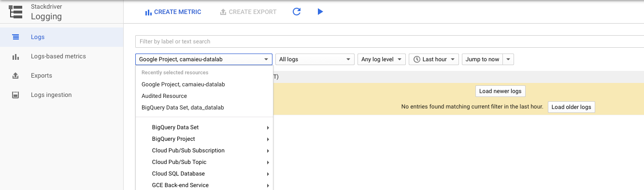Open the arrow dropdown beside Jump to now
This screenshot has width=644, height=190.
pyautogui.click(x=508, y=59)
